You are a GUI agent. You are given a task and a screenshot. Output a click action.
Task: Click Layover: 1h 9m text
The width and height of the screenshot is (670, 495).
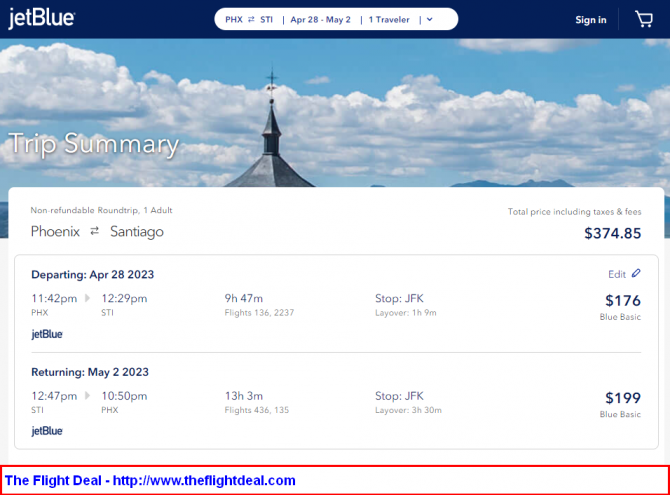406,313
